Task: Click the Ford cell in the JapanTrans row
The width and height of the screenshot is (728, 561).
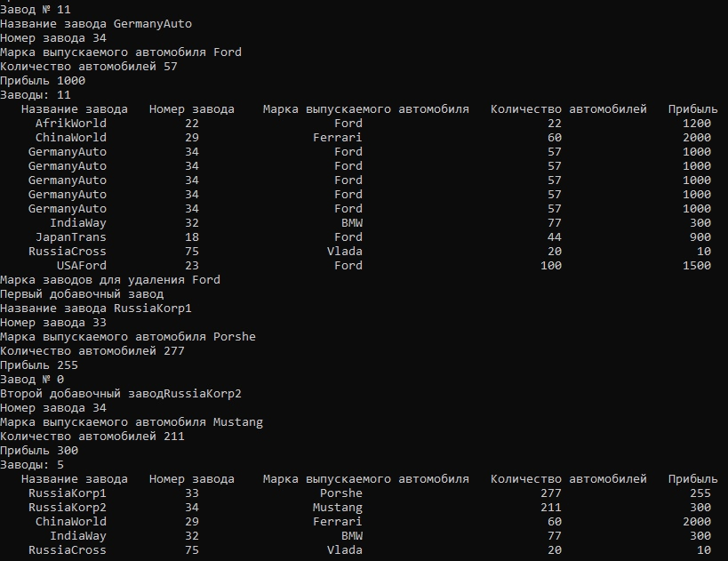Action: pos(348,237)
